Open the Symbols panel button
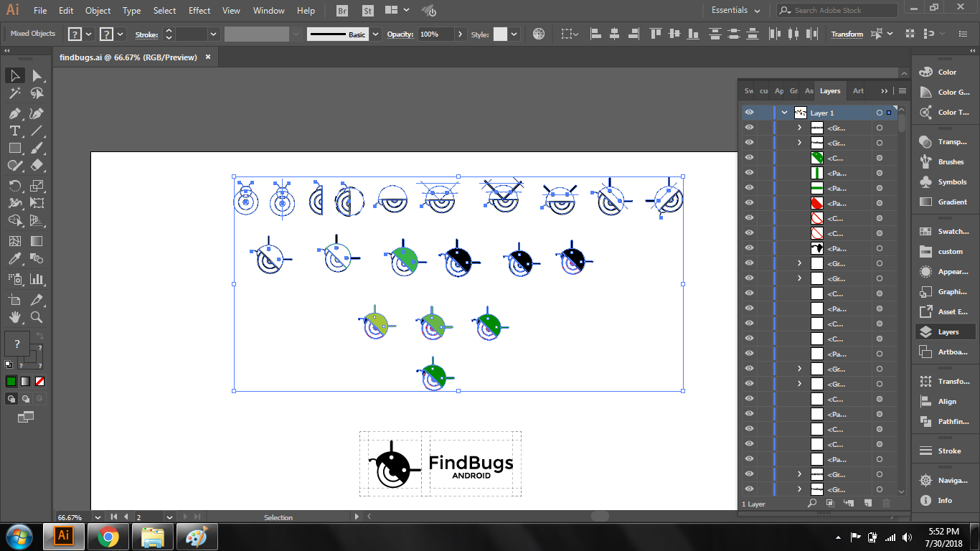The image size is (980, 551). pyautogui.click(x=946, y=182)
